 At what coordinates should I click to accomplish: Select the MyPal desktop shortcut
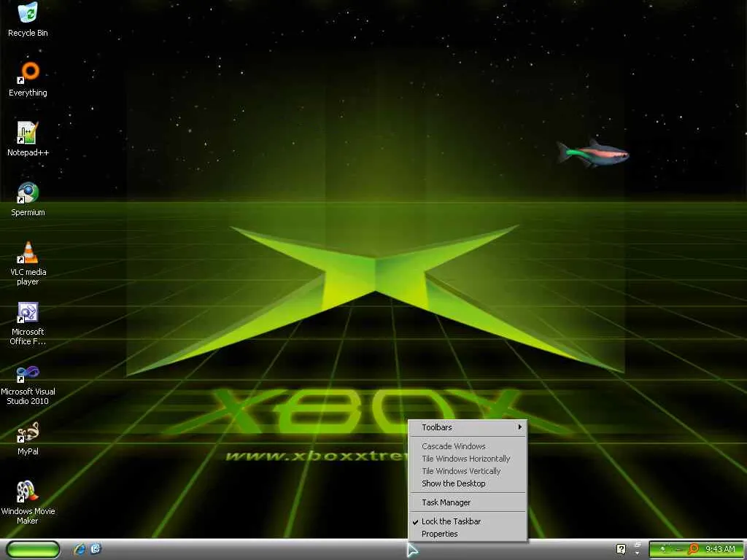pyautogui.click(x=28, y=438)
